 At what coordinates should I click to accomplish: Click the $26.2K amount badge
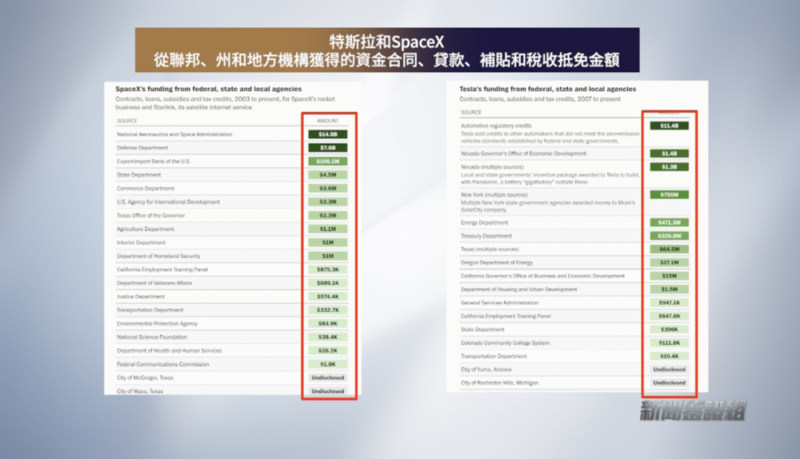tap(328, 351)
